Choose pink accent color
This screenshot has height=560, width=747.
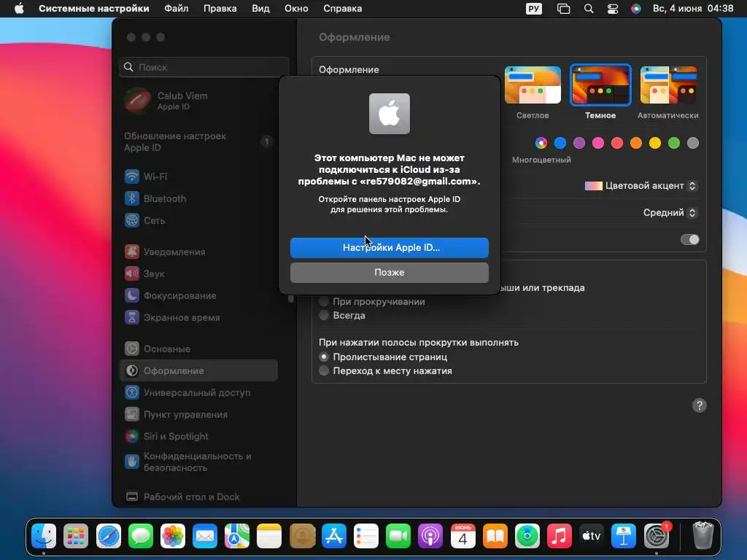[x=598, y=143]
